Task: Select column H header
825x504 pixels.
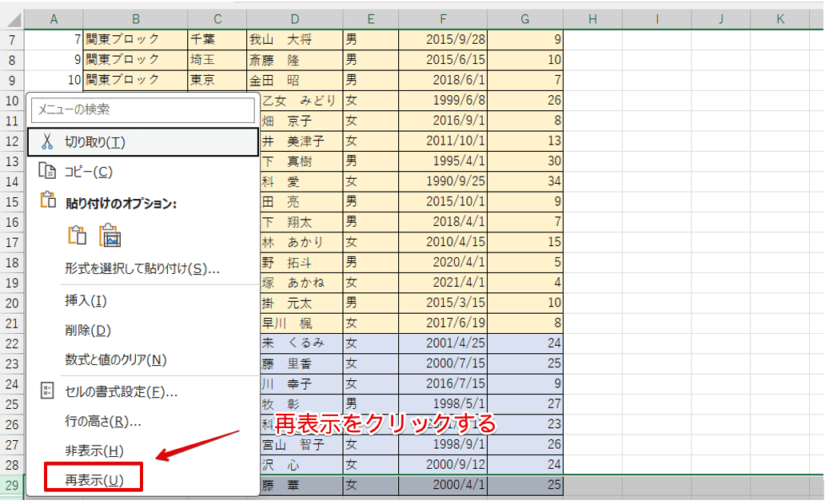Action: pyautogui.click(x=592, y=19)
